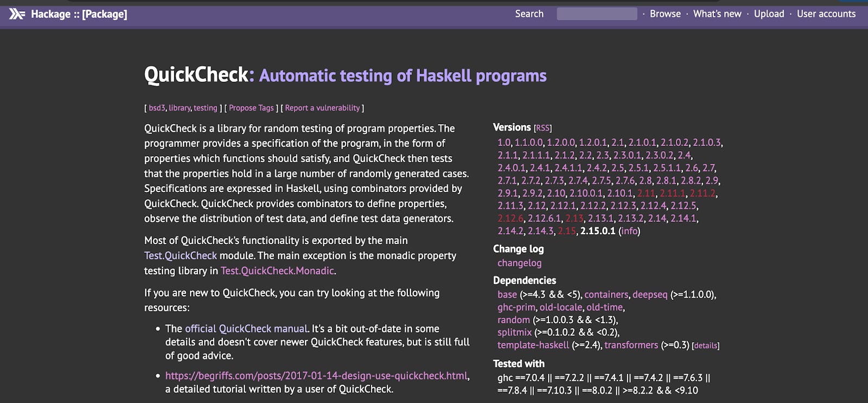
Task: Open the base dependency link
Action: click(x=507, y=295)
